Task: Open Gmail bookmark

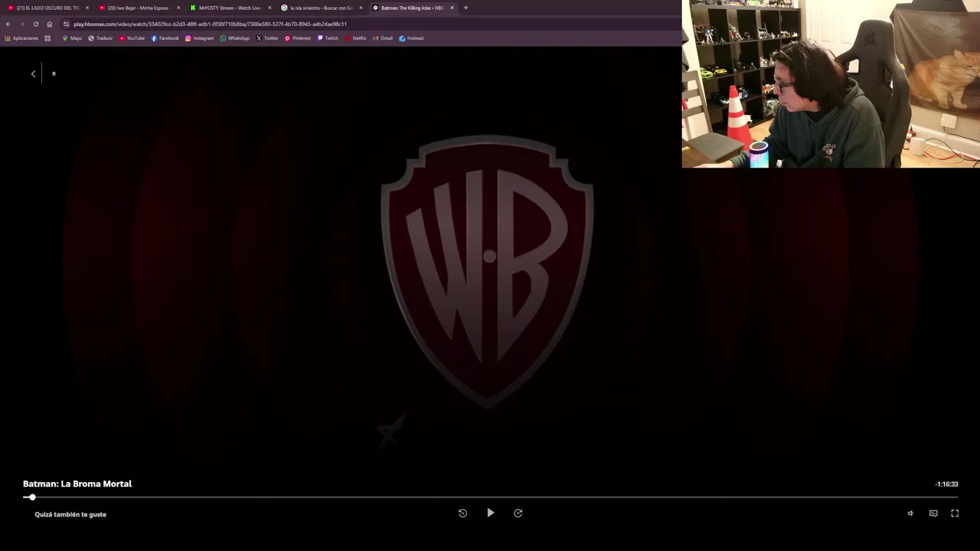Action: pyautogui.click(x=383, y=38)
